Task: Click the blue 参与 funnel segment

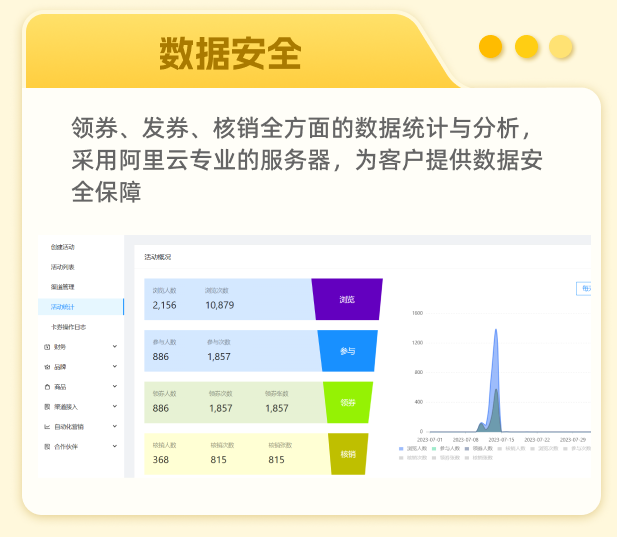Action: [348, 351]
